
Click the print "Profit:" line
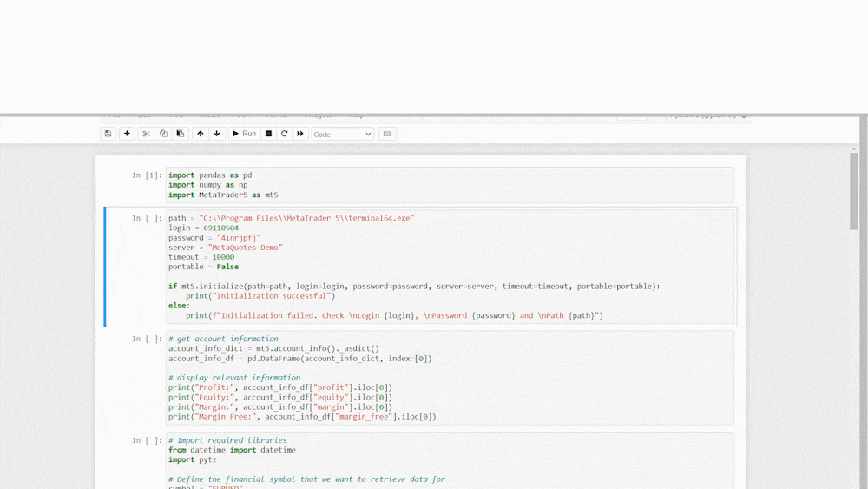(x=280, y=387)
